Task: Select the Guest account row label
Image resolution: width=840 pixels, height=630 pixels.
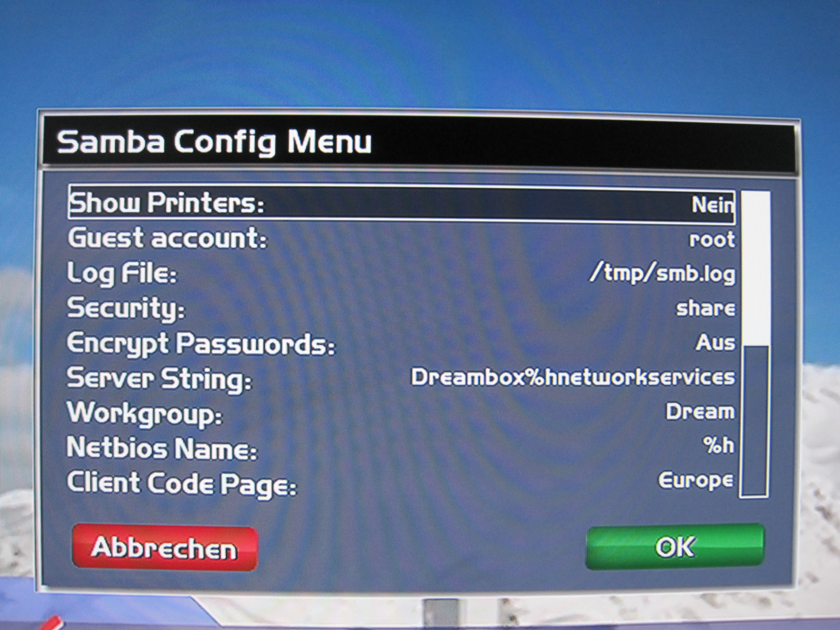Action: [x=167, y=239]
